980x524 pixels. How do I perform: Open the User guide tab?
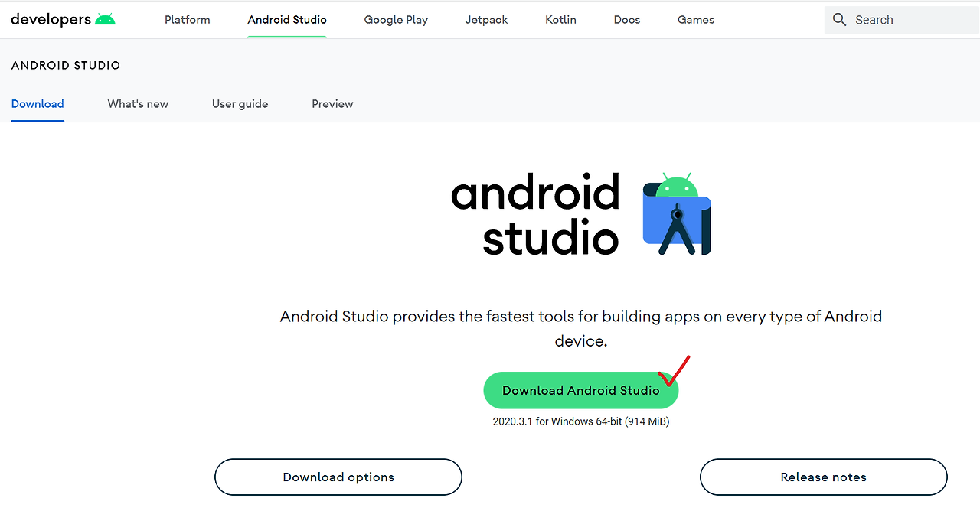[x=240, y=104]
